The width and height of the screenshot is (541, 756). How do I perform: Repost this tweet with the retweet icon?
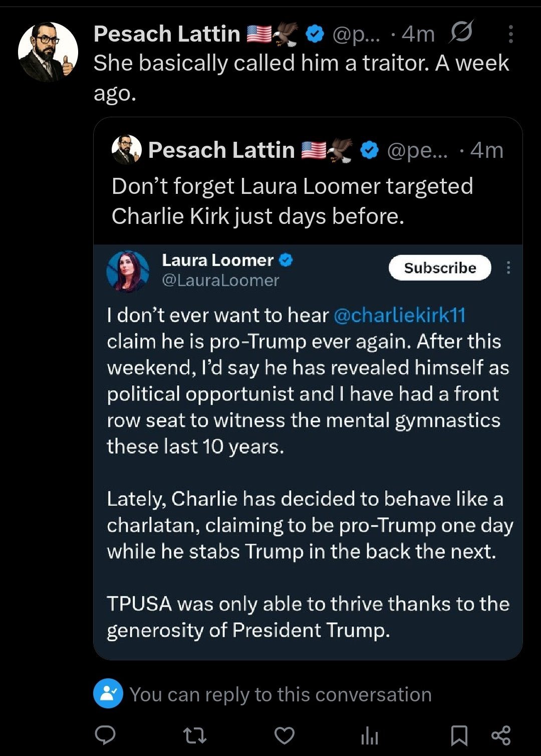pyautogui.click(x=194, y=735)
